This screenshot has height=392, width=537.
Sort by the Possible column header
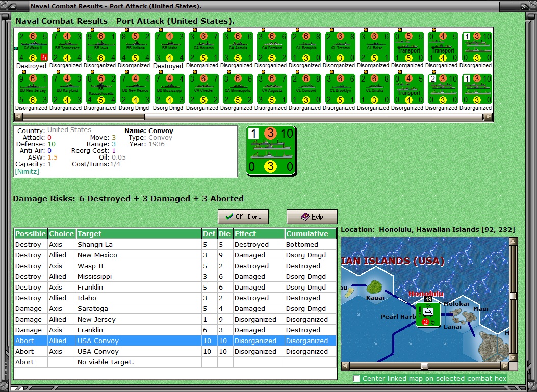click(x=31, y=233)
